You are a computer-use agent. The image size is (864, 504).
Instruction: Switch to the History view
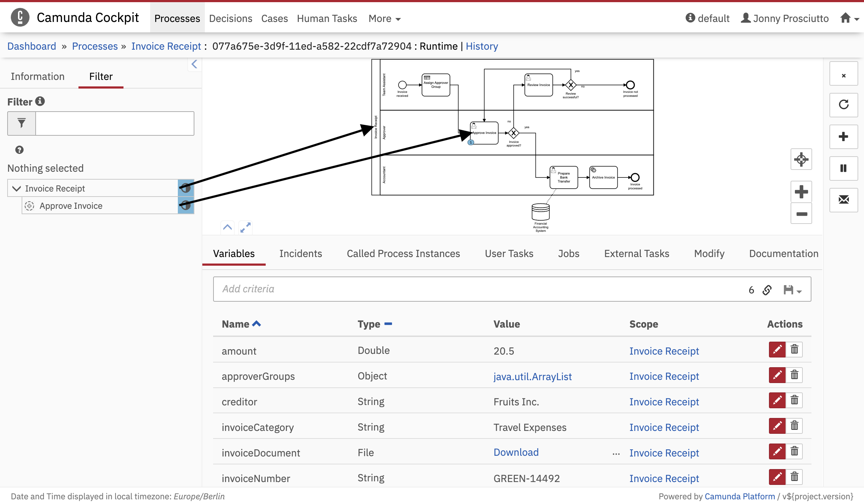point(482,46)
